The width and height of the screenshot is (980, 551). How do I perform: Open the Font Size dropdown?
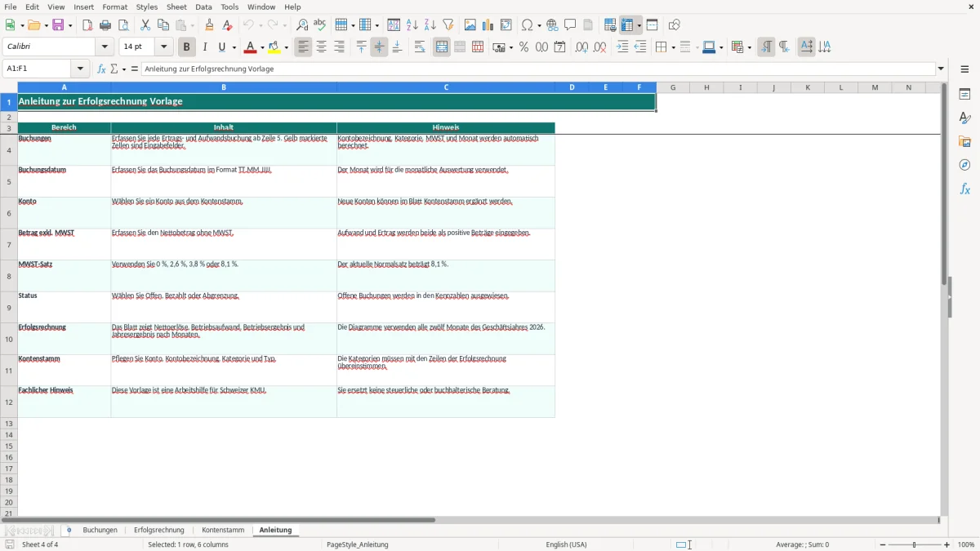click(164, 47)
